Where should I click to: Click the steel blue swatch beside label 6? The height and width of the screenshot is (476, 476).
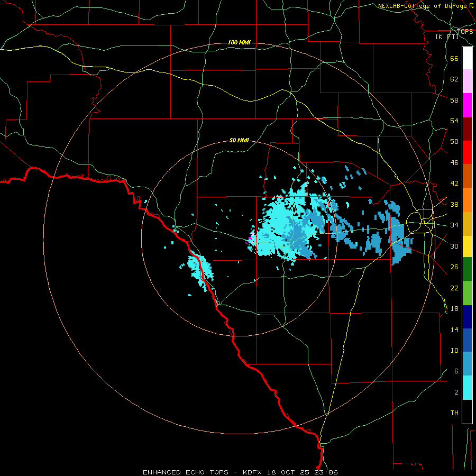tap(467, 364)
